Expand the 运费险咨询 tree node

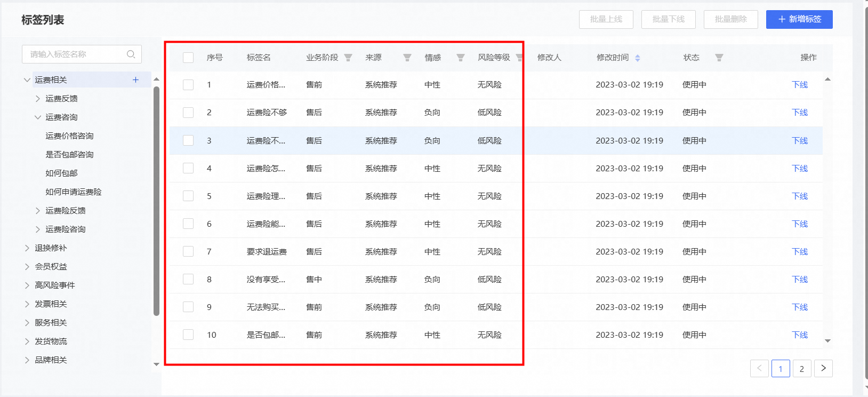click(38, 229)
